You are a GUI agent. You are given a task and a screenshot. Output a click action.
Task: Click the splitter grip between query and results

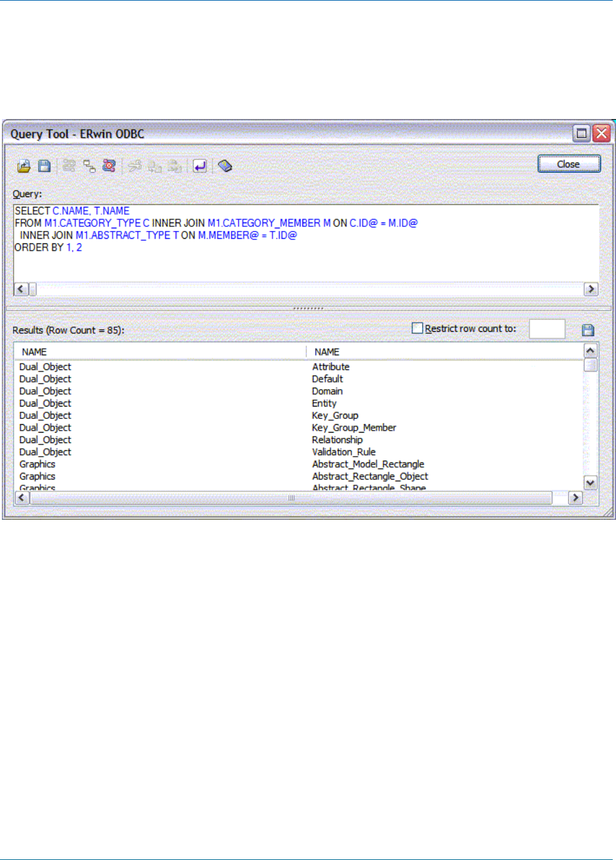coord(308,308)
